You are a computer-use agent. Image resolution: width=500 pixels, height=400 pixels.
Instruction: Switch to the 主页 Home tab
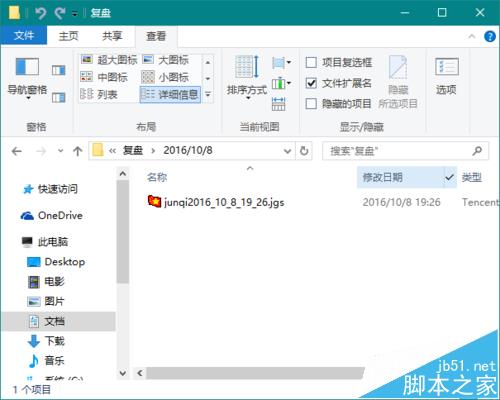coord(68,36)
